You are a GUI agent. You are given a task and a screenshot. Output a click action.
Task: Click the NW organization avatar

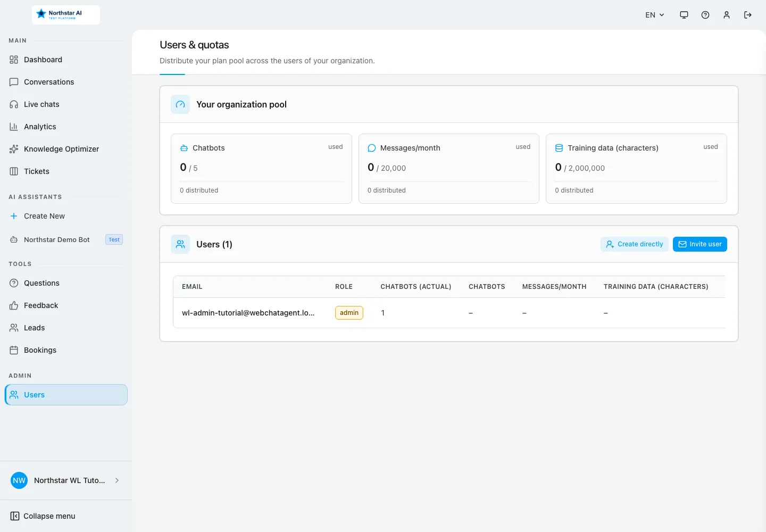[x=19, y=480]
